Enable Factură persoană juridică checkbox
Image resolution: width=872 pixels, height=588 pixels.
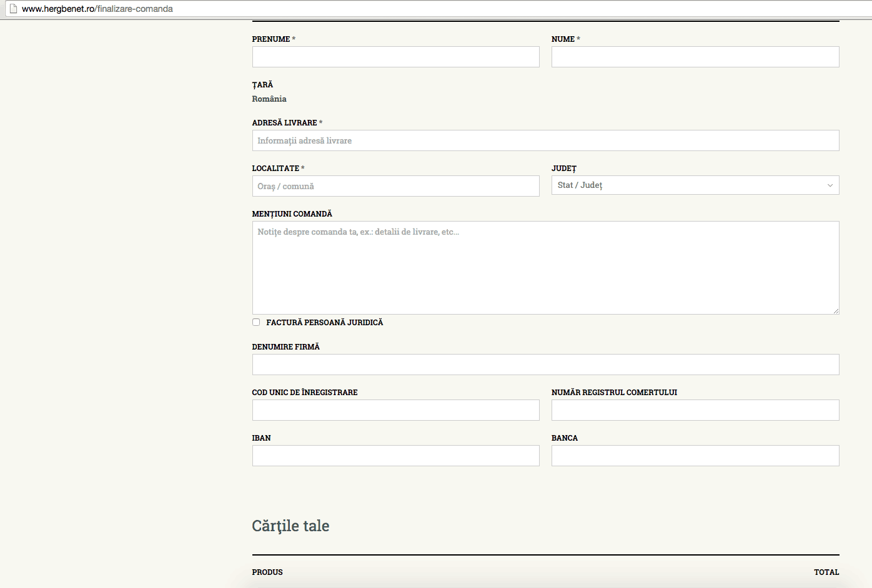256,322
